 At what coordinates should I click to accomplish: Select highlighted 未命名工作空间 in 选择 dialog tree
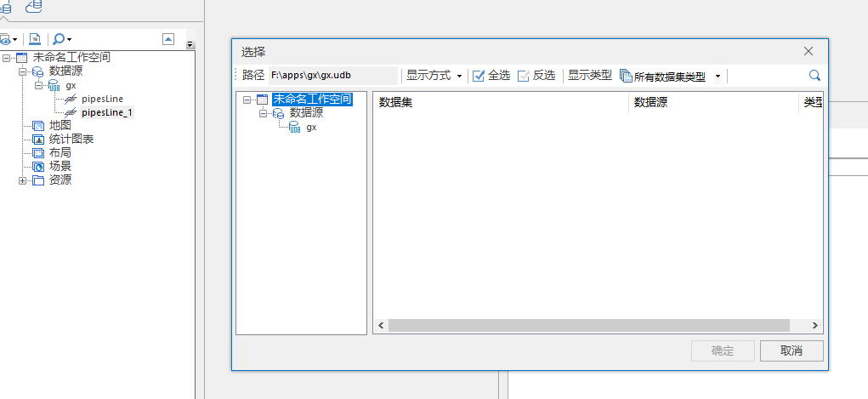[x=312, y=100]
